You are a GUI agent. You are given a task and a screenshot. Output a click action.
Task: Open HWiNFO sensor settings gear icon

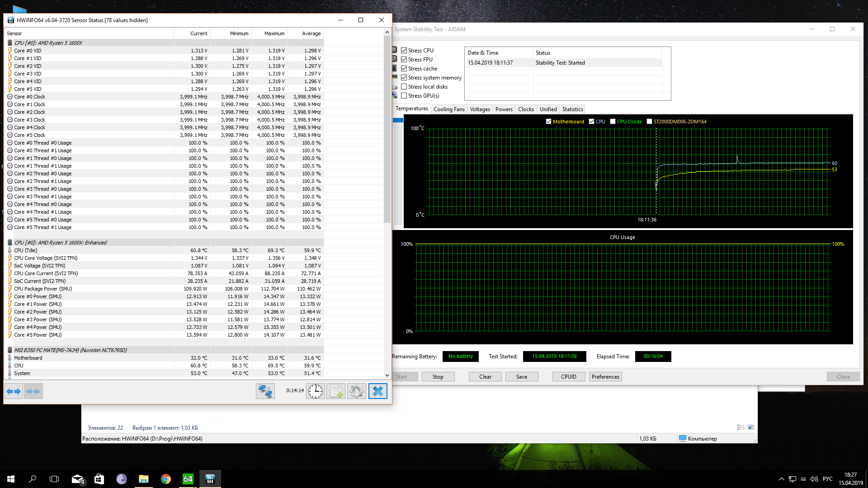(x=357, y=391)
